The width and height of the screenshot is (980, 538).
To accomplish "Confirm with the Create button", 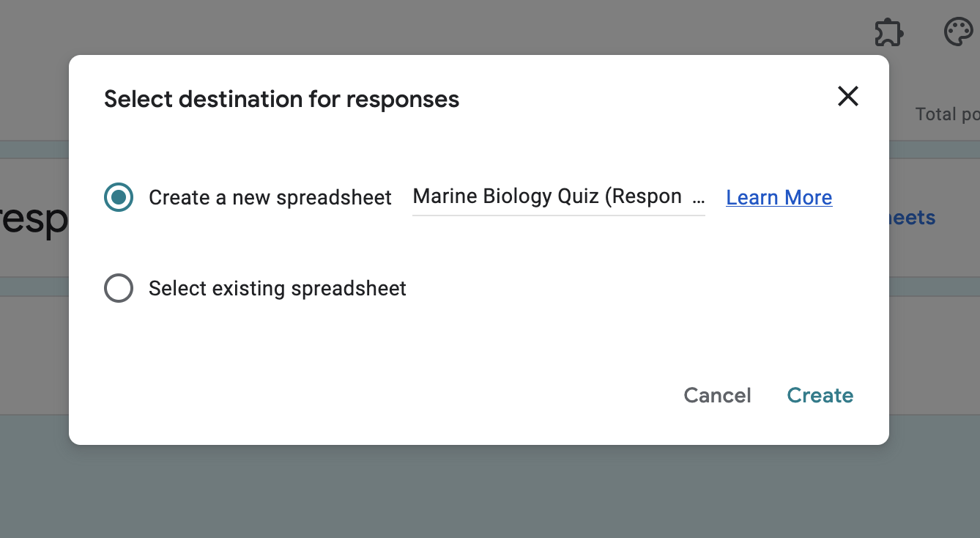I will (x=820, y=395).
